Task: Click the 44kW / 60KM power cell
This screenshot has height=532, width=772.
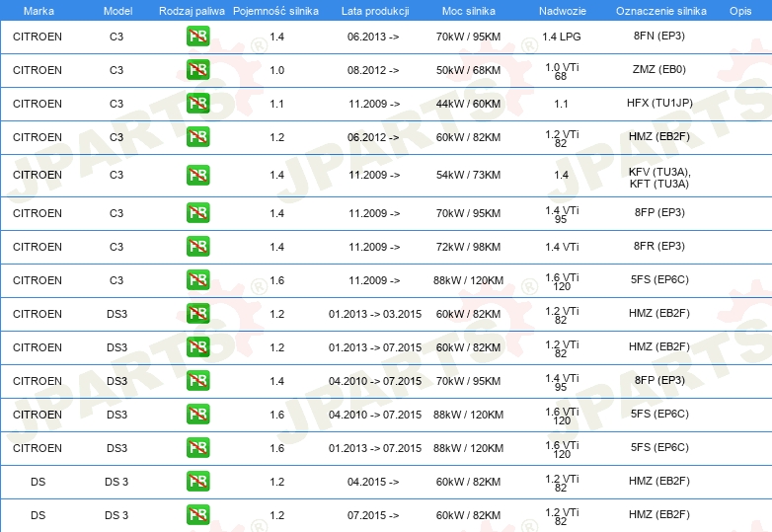Action: click(468, 104)
